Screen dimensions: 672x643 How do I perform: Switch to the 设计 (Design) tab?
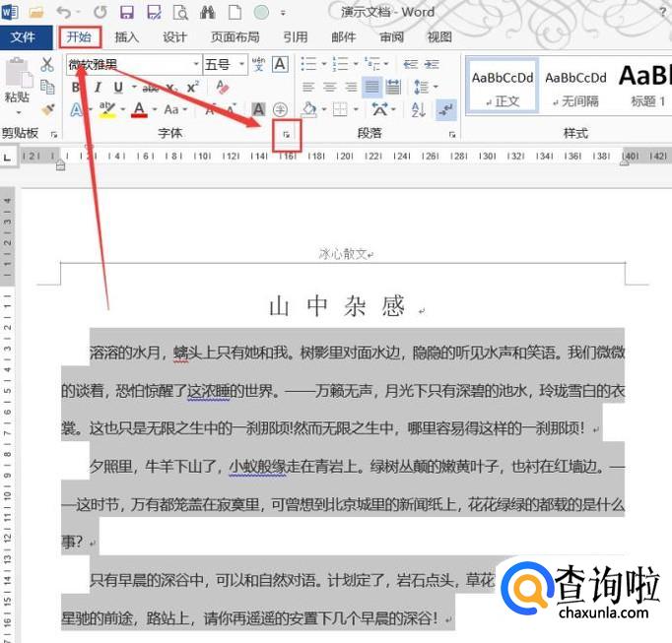coord(174,37)
